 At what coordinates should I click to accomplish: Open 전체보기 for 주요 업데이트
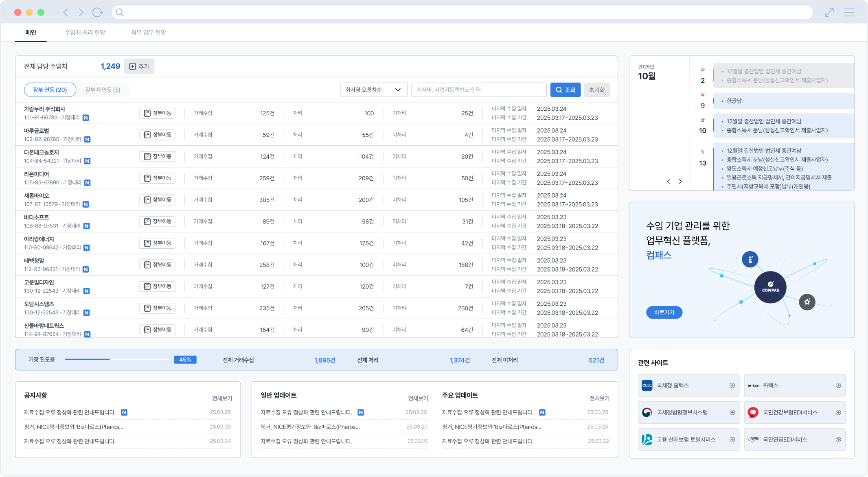click(600, 398)
